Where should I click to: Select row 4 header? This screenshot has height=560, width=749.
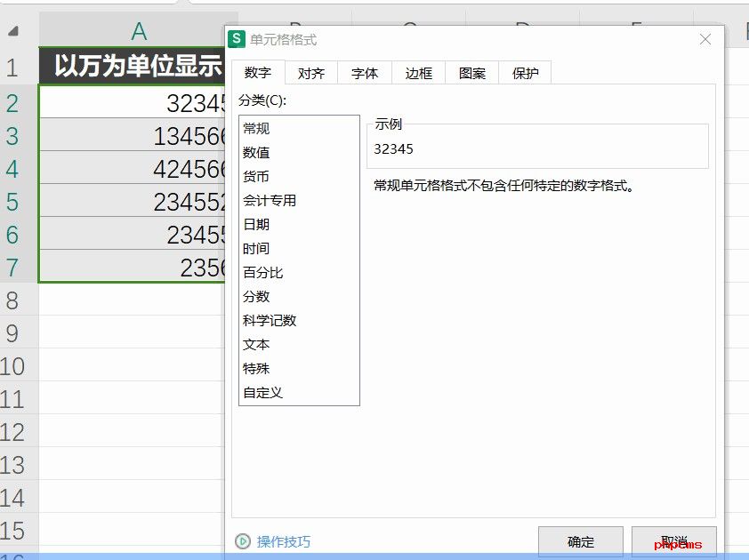19,169
